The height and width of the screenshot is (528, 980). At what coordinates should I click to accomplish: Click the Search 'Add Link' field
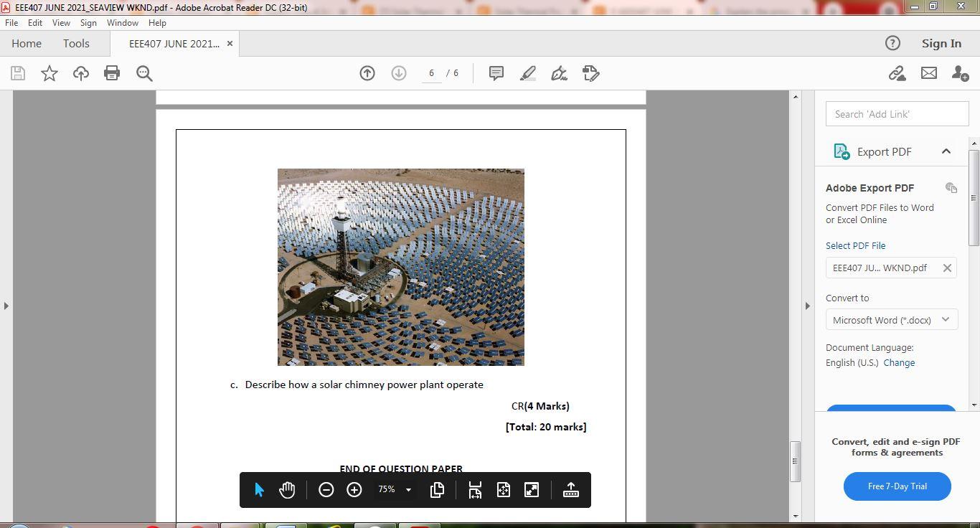point(897,114)
